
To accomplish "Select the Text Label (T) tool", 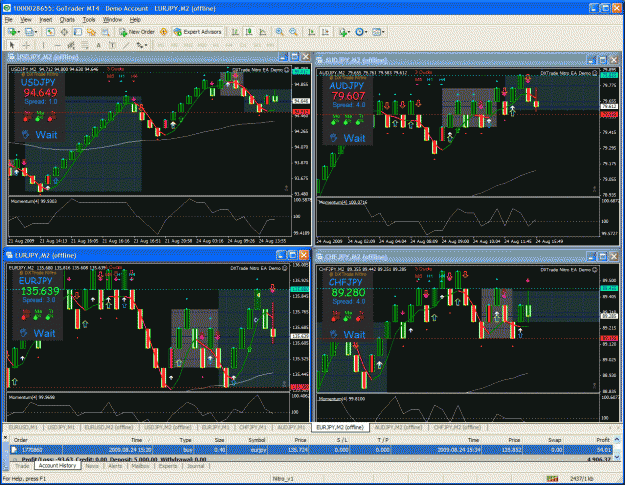I will click(x=112, y=45).
